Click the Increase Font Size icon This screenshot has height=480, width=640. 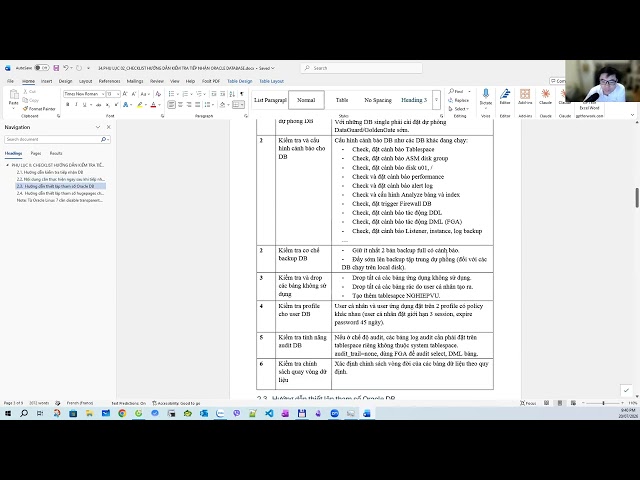125,94
